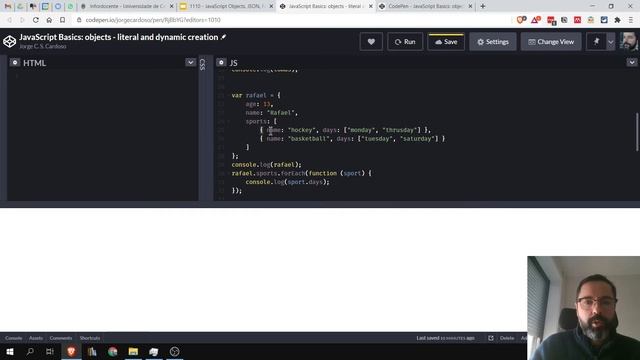Fold the sports array code arrow
This screenshot has height=360, width=640.
229,121
